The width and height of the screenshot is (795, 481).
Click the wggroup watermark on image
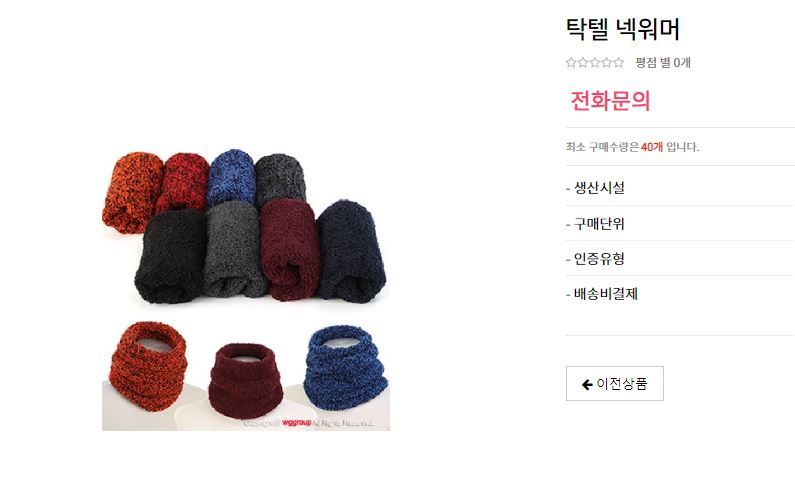click(297, 423)
